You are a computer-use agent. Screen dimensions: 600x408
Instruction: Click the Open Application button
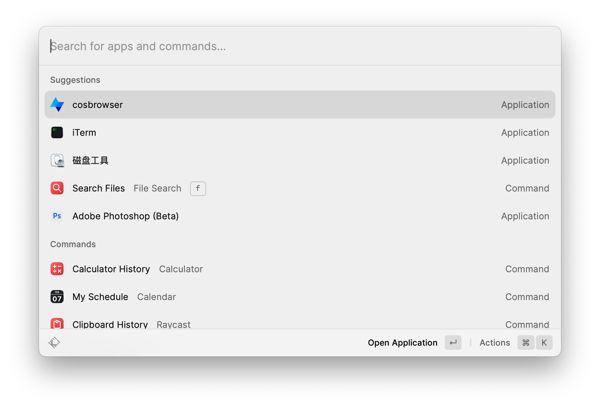402,343
